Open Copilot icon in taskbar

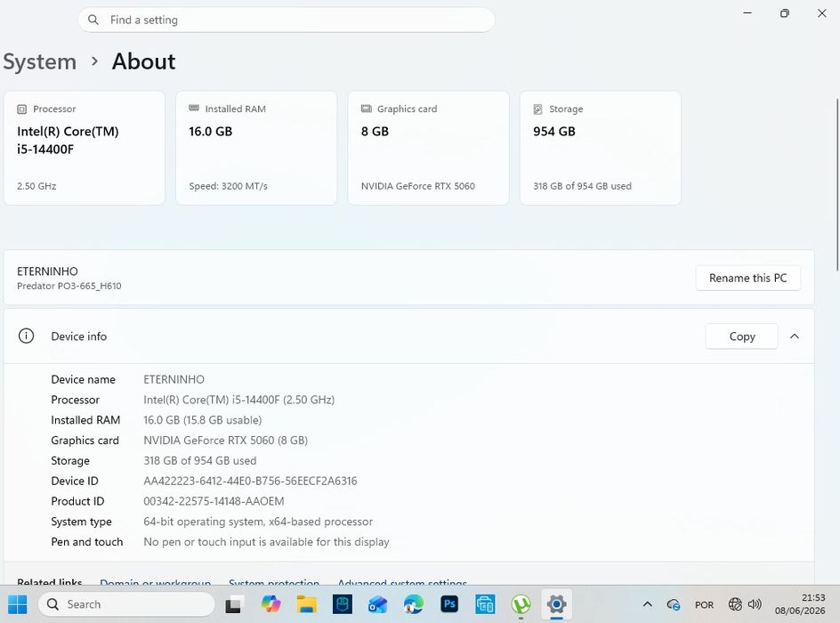[271, 604]
